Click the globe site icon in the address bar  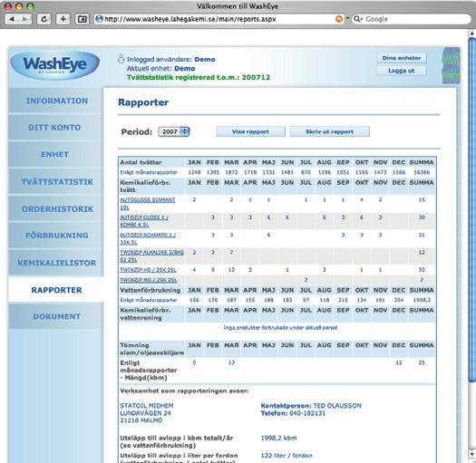pos(99,19)
